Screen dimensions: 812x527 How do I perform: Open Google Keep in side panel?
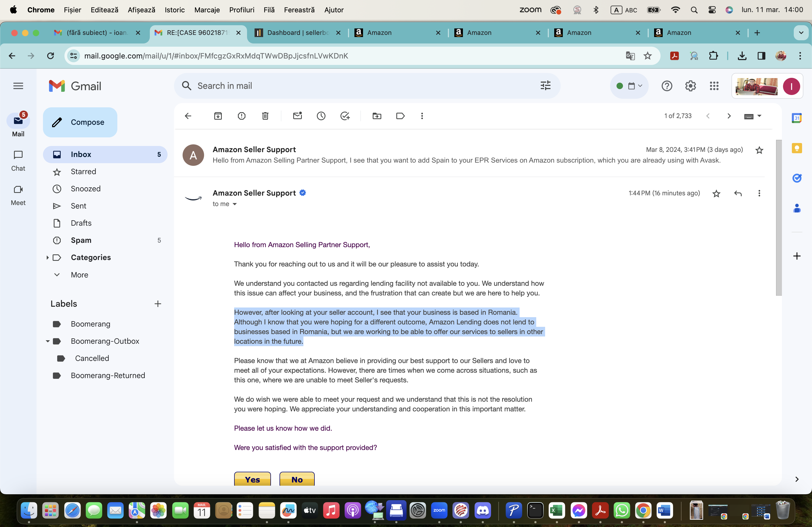click(797, 148)
